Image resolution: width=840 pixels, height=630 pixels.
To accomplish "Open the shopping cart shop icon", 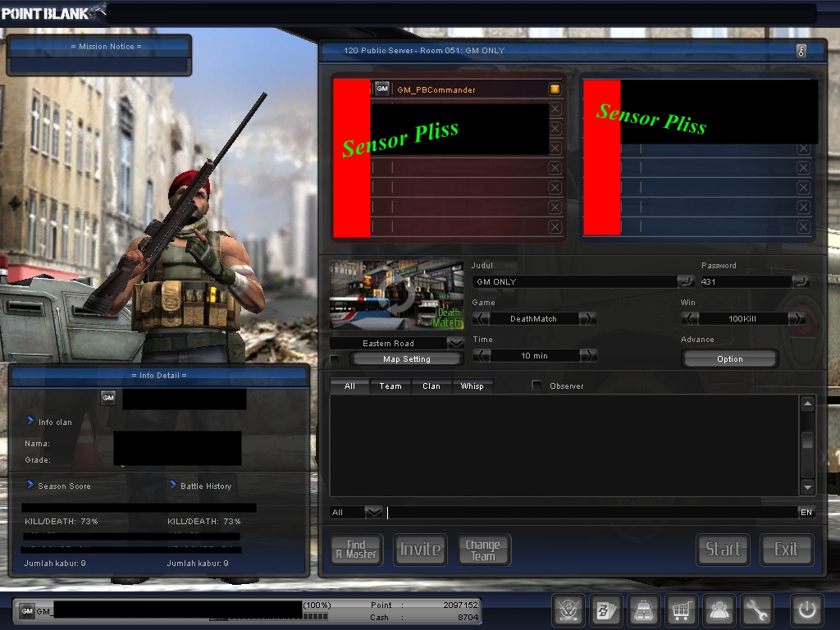I will [682, 610].
